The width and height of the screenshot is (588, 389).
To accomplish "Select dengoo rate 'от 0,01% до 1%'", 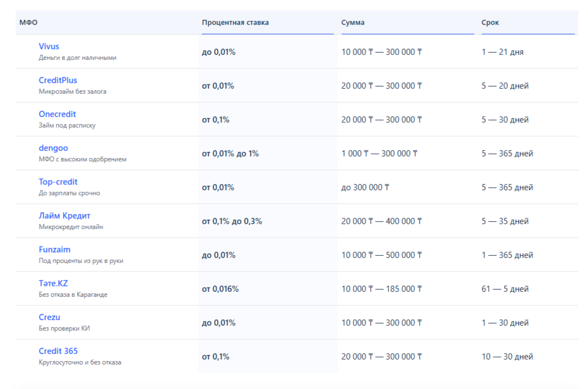I will coord(230,154).
